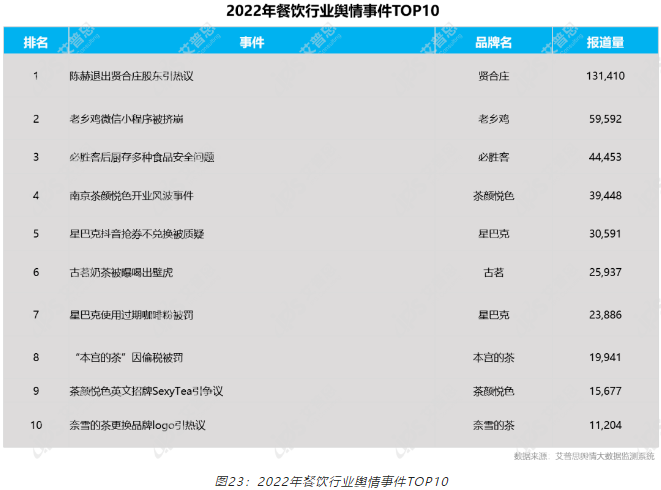Select event '茶颜悦色英文招牌SexyTea引争议'
The height and width of the screenshot is (490, 661).
pyautogui.click(x=146, y=391)
